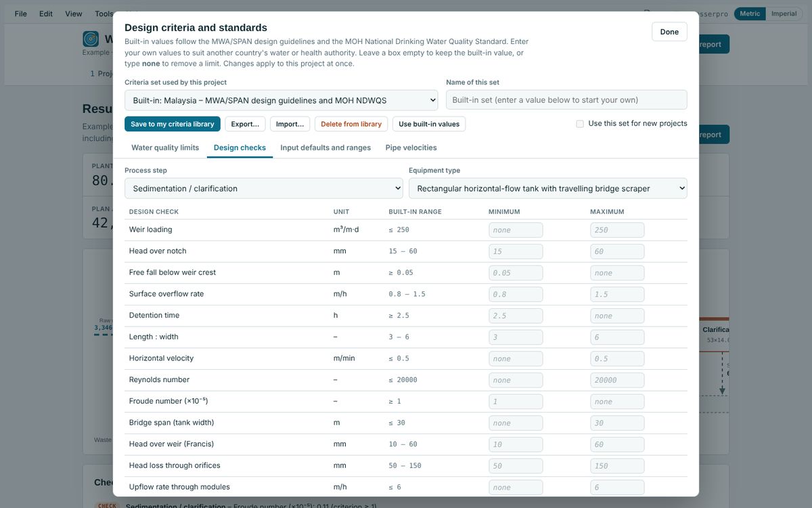Viewport: 812px width, 508px height.
Task: Click Head over weir (Francis) minimum field
Action: coord(516,444)
